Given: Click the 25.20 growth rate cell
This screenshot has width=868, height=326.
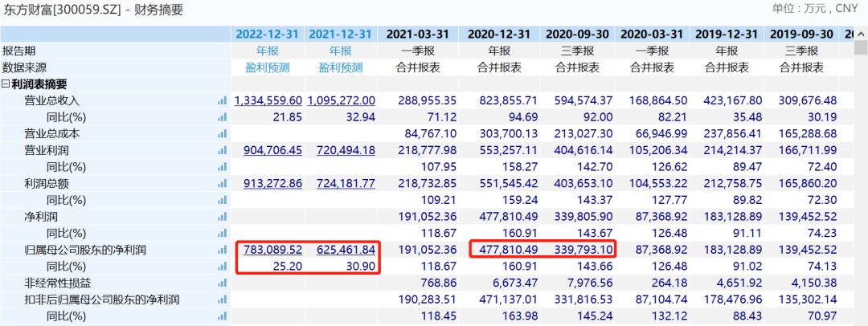Looking at the screenshot, I should point(289,267).
